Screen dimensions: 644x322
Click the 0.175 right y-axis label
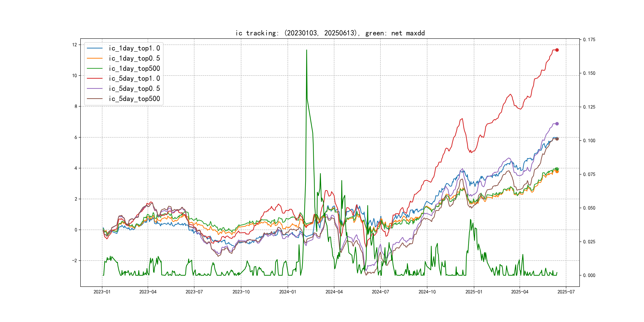pos(589,40)
